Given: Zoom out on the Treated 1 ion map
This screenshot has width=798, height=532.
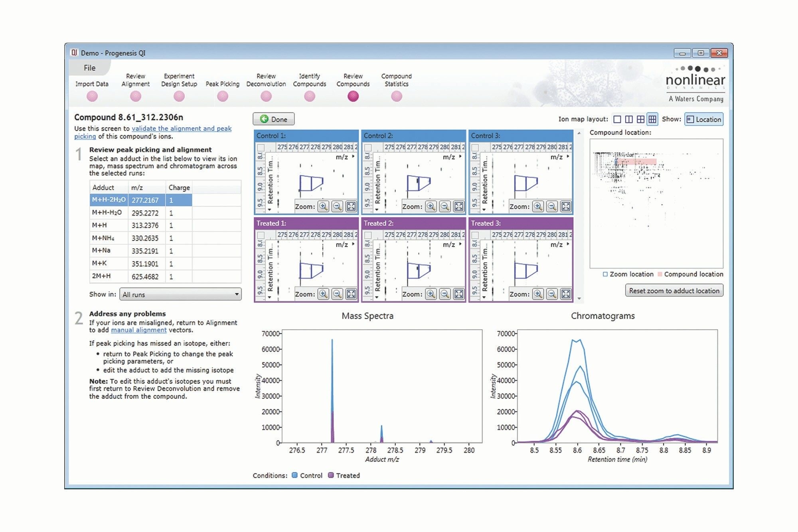Looking at the screenshot, I should (337, 294).
